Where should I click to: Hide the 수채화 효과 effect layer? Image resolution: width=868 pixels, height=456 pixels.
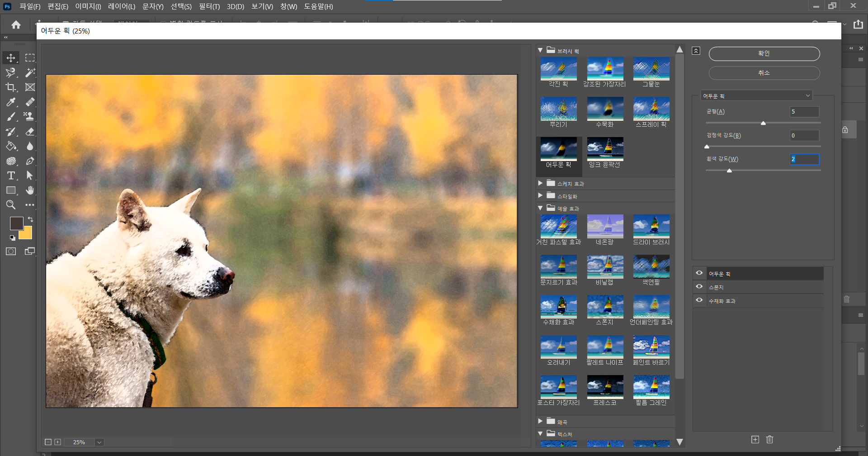tap(699, 300)
